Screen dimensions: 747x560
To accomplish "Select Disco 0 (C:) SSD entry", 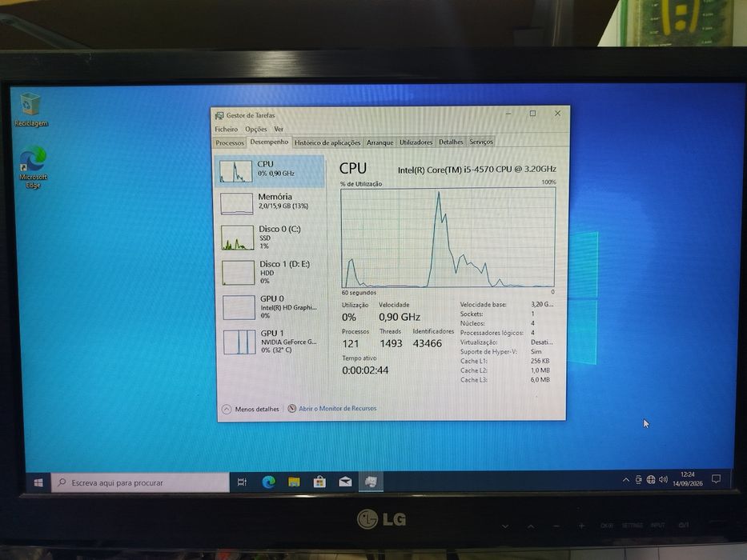I will pyautogui.click(x=270, y=237).
